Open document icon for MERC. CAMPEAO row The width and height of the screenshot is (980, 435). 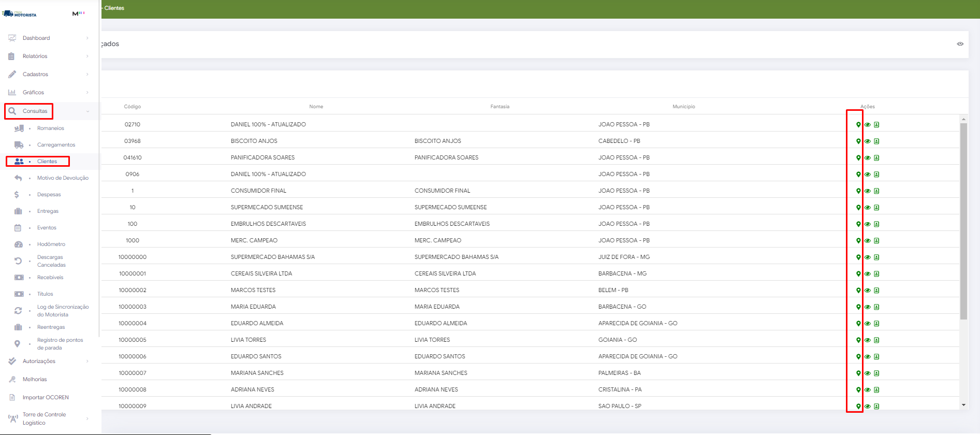876,240
